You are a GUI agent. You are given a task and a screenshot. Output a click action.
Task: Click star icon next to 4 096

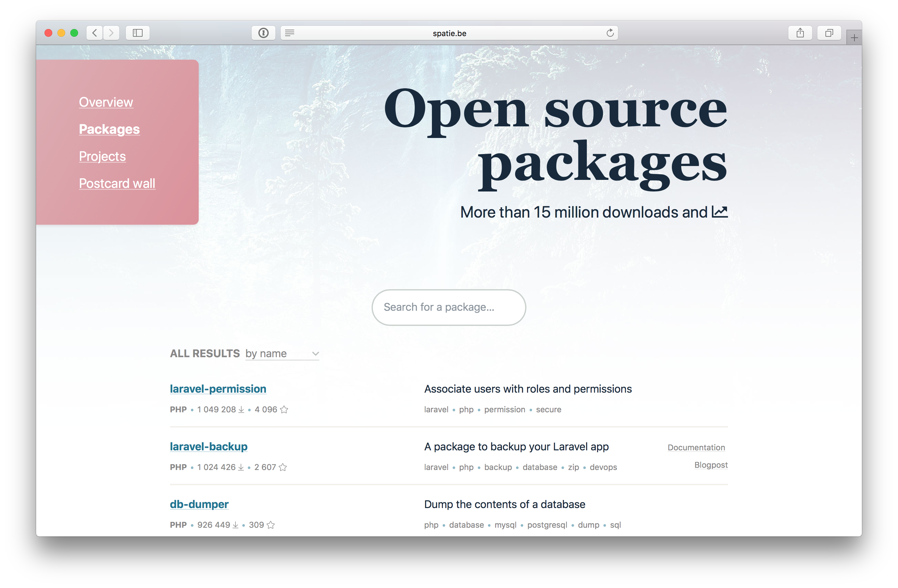click(x=284, y=410)
